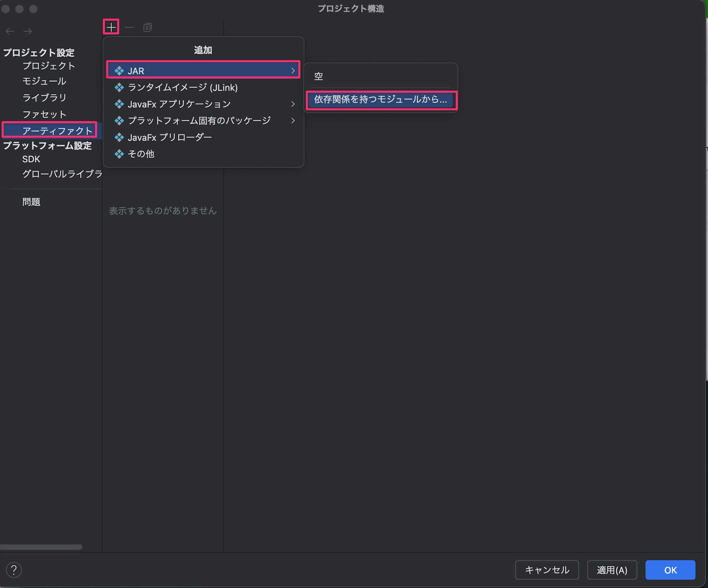This screenshot has width=708, height=588.
Task: Click icon beside その他
Action: 119,154
